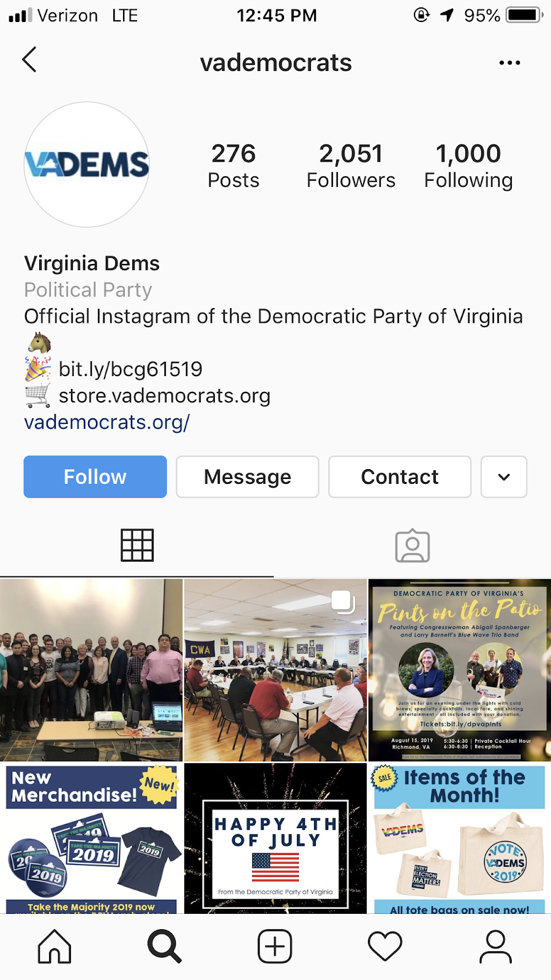
Task: Open the Items of the Month post
Action: (x=460, y=839)
